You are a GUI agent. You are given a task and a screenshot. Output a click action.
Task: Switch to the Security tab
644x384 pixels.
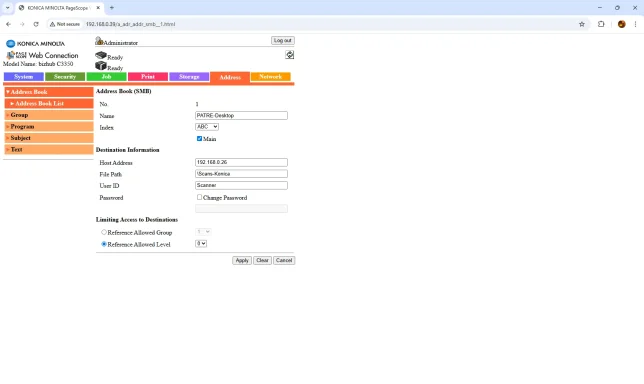[65, 77]
